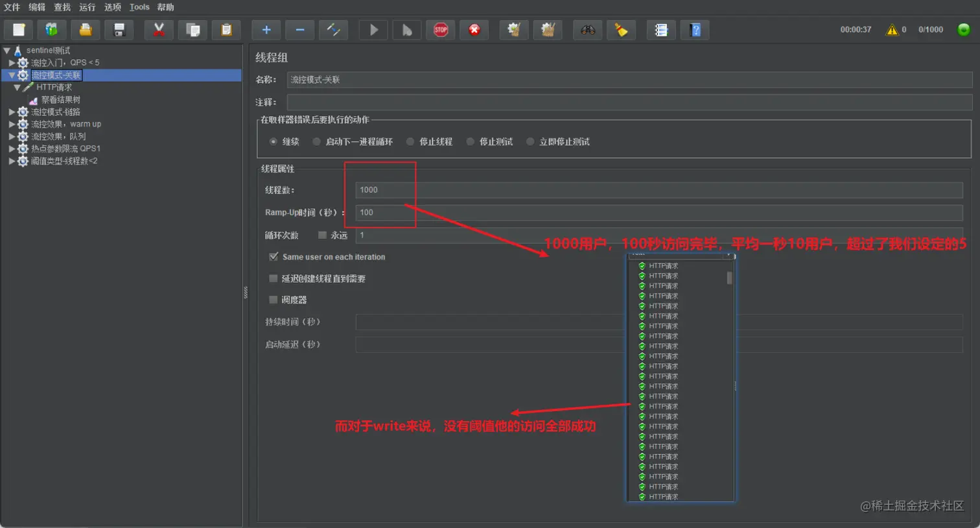
Task: Select the HTTP请求 sampler label in the tree
Action: (x=54, y=88)
